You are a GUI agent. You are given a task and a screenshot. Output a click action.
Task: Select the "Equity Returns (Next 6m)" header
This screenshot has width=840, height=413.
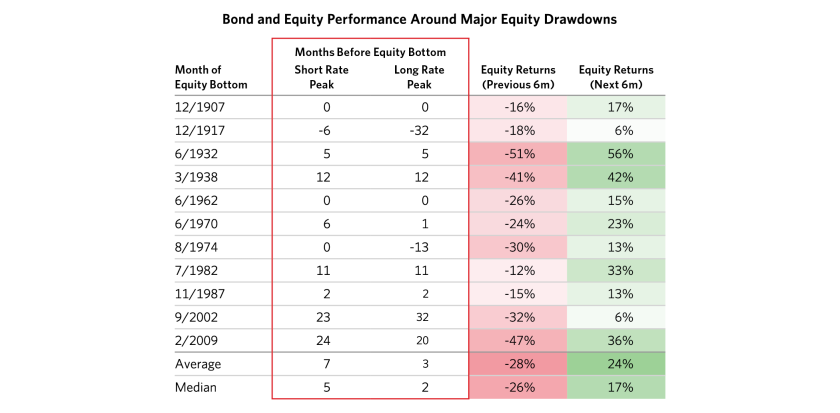(x=615, y=76)
